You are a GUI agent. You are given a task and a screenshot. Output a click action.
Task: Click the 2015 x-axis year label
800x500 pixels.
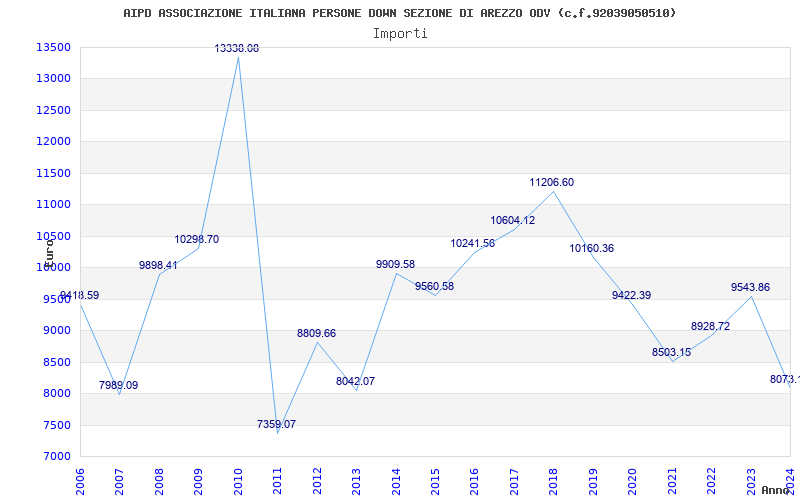[x=435, y=481]
